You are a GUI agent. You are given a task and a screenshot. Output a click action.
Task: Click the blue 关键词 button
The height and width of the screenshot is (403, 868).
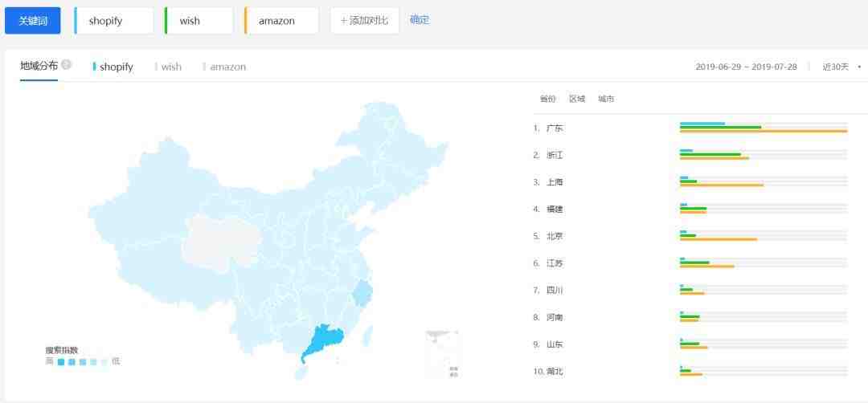(x=33, y=21)
